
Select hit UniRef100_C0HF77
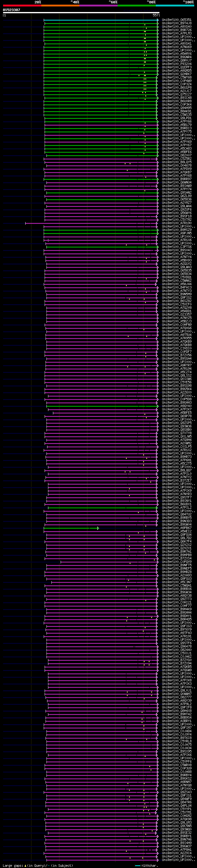pyautogui.click(x=177, y=606)
